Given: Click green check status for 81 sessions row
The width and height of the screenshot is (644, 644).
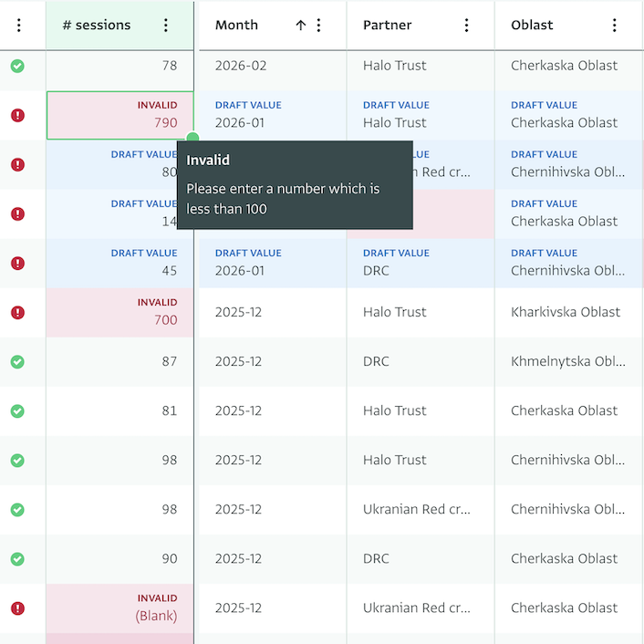Looking at the screenshot, I should 17,411.
